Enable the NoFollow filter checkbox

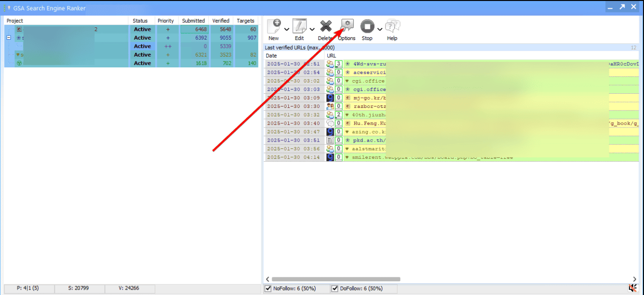coord(268,288)
